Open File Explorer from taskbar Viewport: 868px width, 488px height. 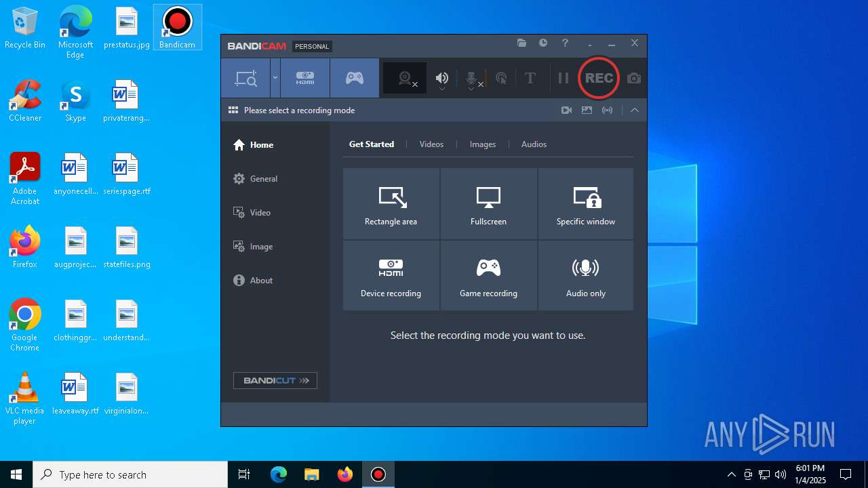point(311,474)
